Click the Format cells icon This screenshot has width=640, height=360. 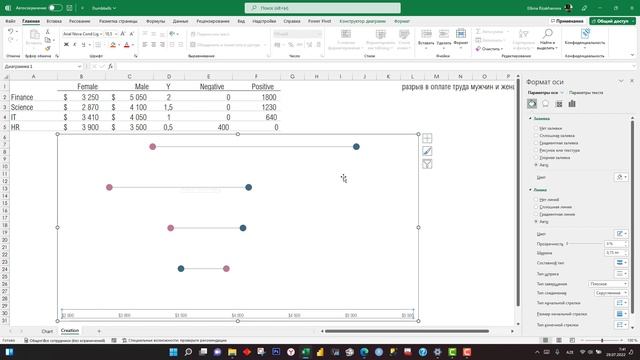point(461,34)
